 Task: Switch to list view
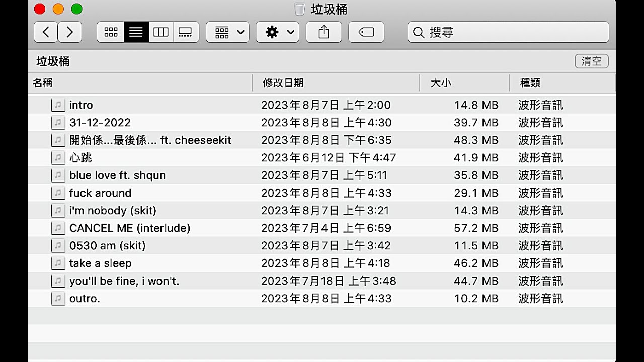(x=136, y=32)
